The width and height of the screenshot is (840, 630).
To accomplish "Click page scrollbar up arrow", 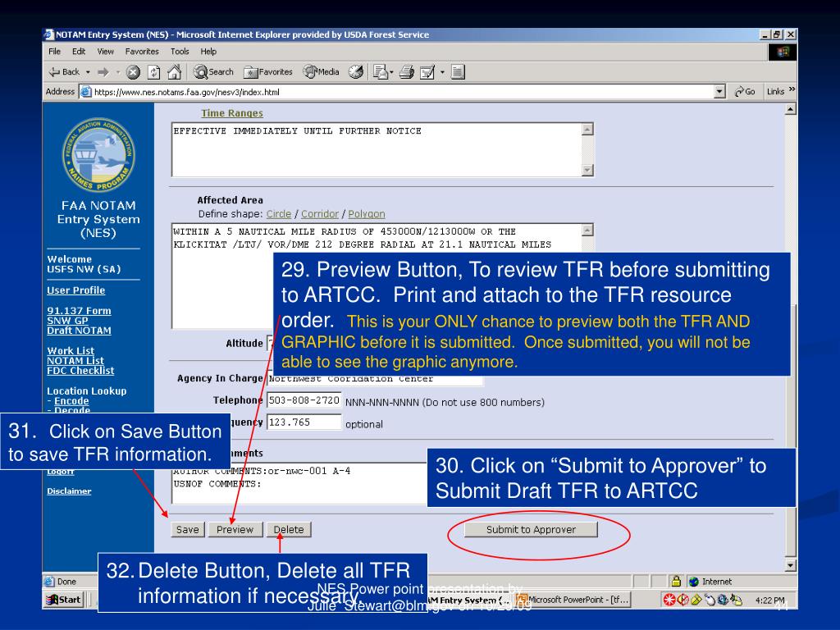I will point(790,109).
